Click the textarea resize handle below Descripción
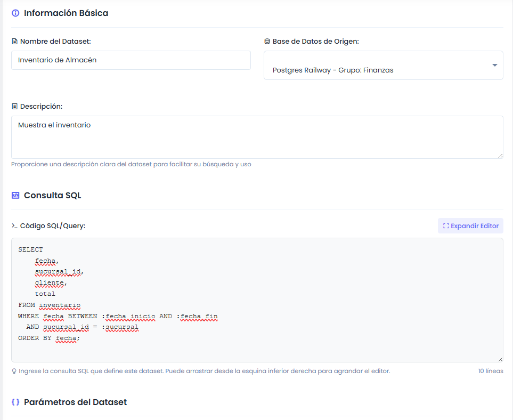Screen dimensions: 513x420 [500, 155]
